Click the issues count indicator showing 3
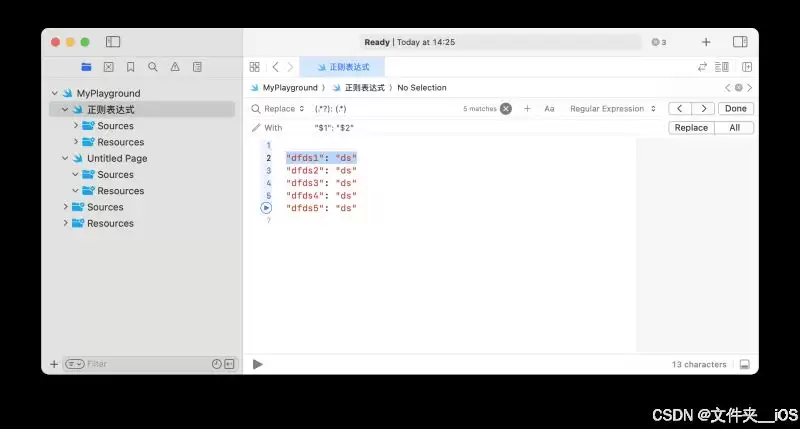800x429 pixels. click(x=659, y=42)
